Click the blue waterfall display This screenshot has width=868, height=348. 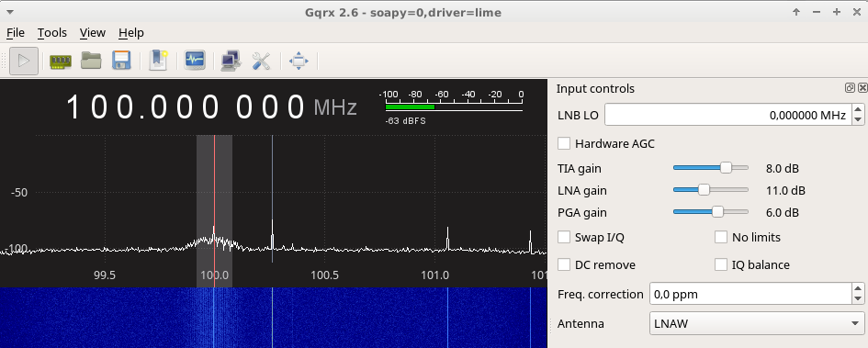[x=274, y=318]
